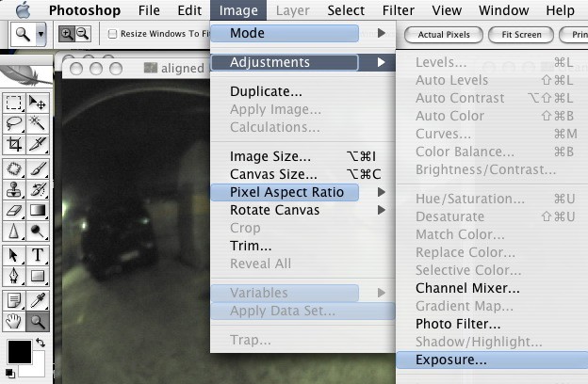Viewport: 588px width, 384px height.
Task: Reset default foreground/background colors
Action: coord(10,373)
